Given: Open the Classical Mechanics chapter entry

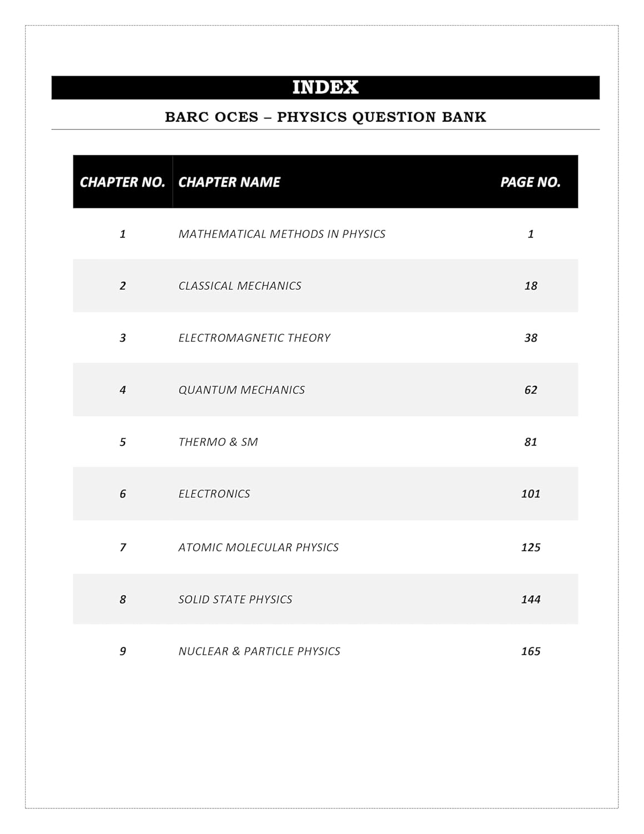Looking at the screenshot, I should click(x=239, y=286).
